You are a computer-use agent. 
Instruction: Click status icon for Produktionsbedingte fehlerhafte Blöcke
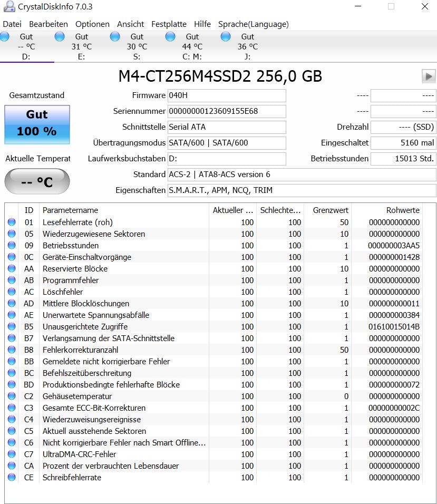click(x=12, y=384)
